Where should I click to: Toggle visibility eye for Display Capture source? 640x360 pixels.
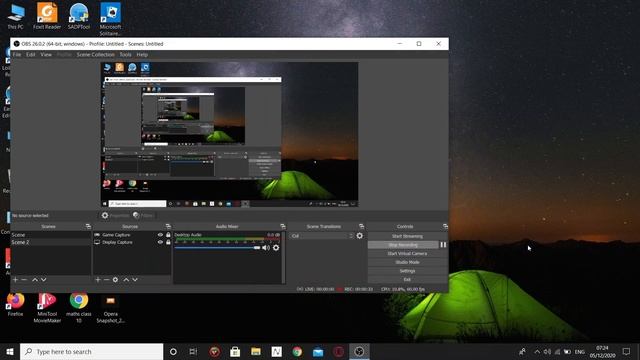pyautogui.click(x=160, y=242)
